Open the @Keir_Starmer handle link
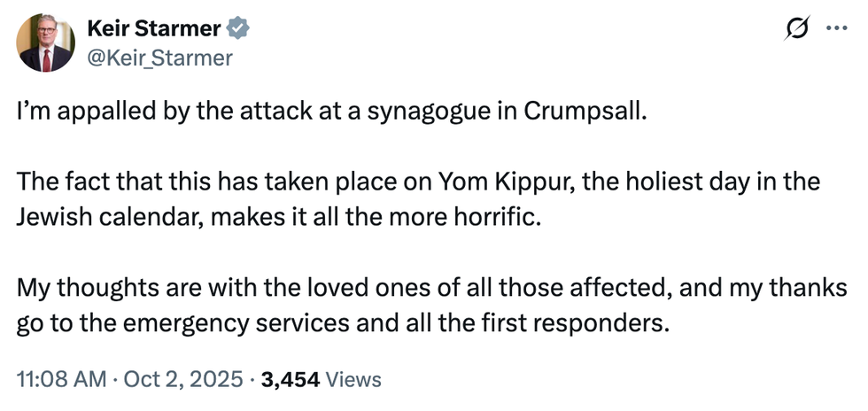Screen dimensions: 868x411 [159, 58]
